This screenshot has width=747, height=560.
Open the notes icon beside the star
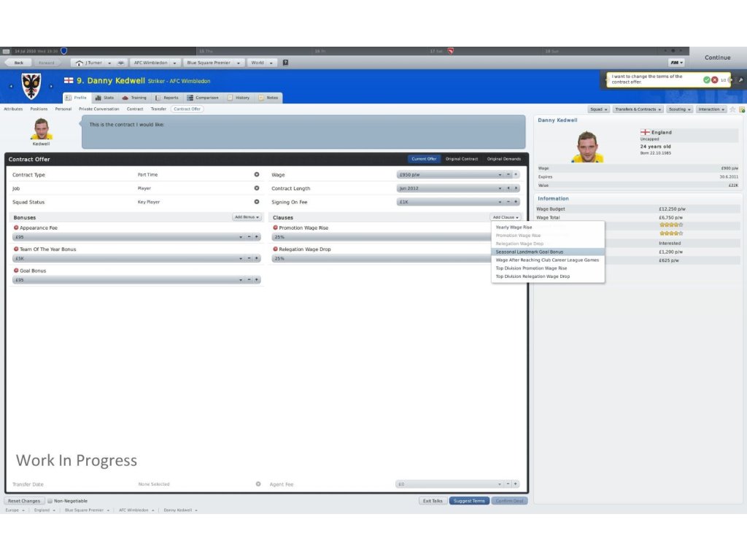tap(742, 109)
